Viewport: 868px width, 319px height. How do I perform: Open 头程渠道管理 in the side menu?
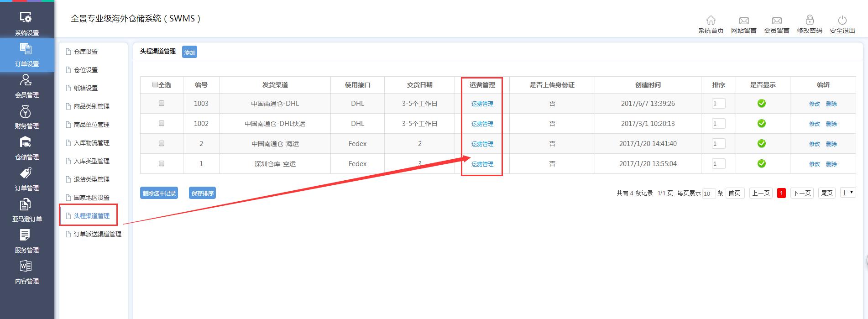(x=91, y=216)
